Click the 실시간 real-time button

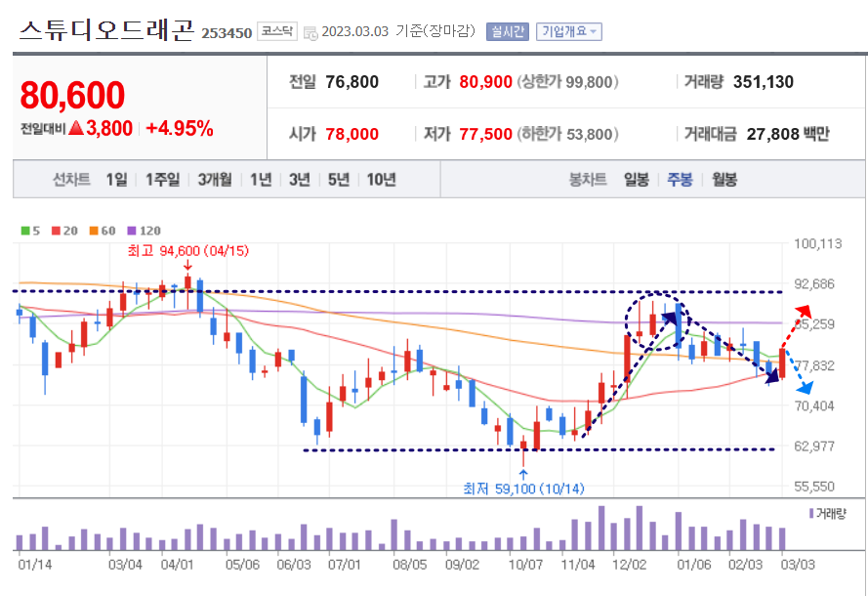(x=508, y=31)
